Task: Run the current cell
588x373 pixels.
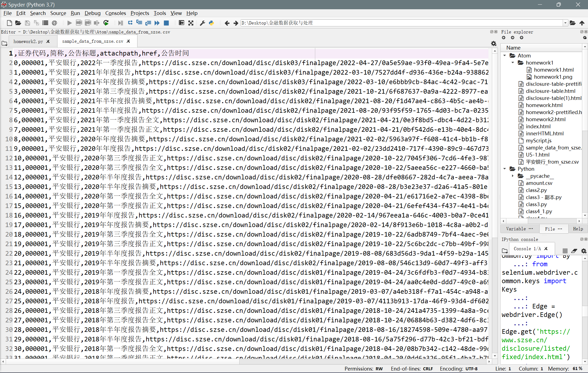Action: point(79,23)
